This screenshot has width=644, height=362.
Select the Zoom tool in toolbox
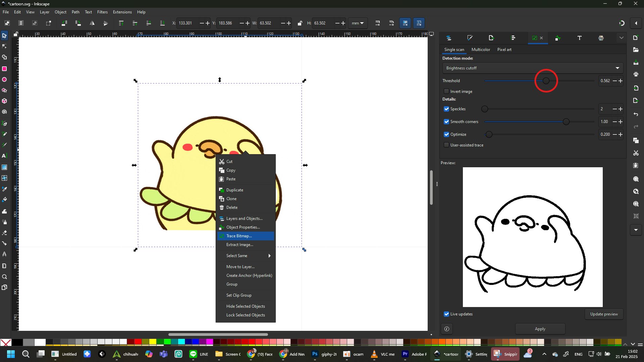point(4,277)
